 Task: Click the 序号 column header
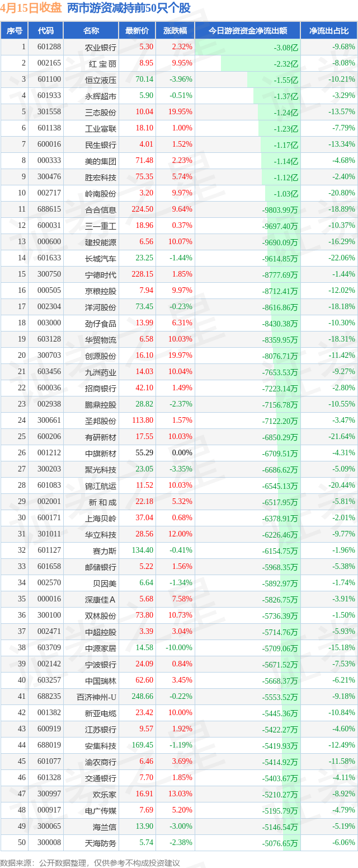coord(15,31)
